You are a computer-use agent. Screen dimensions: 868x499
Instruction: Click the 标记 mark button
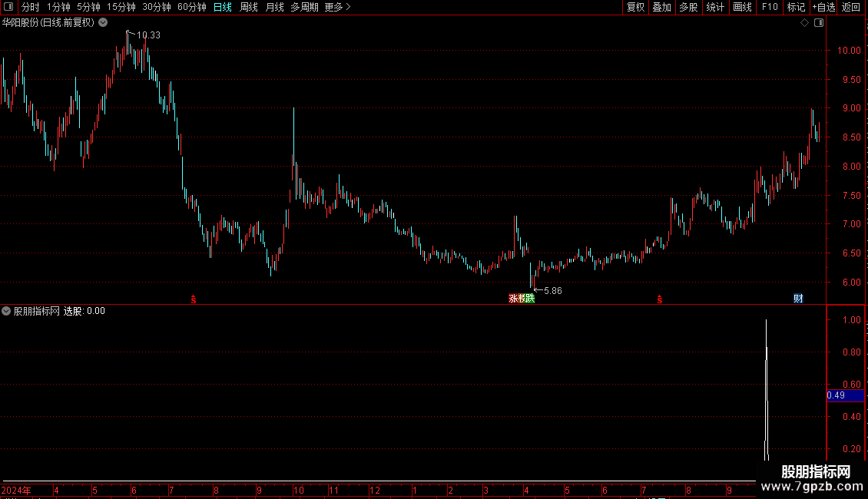[x=796, y=7]
